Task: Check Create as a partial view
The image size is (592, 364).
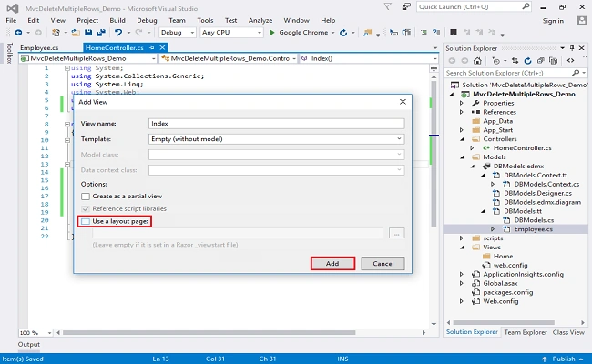Action: click(86, 197)
